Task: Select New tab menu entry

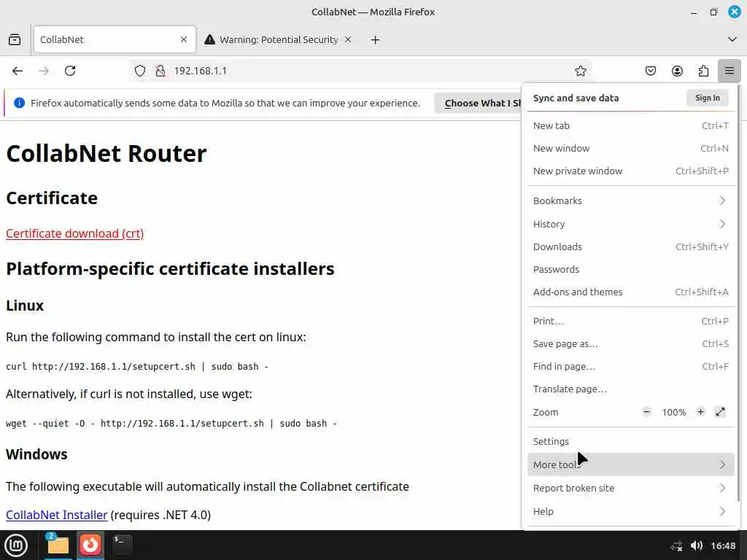Action: pos(631,125)
